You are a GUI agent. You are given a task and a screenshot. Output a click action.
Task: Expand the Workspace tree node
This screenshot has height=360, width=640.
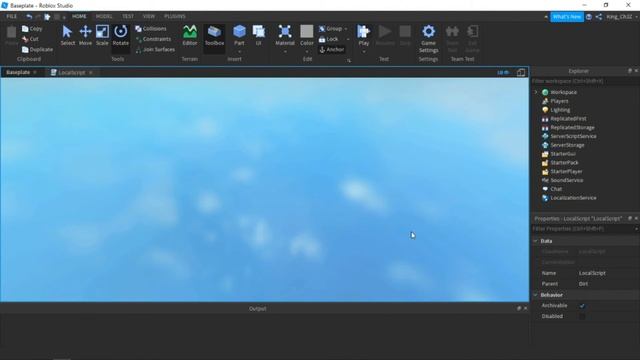536,92
